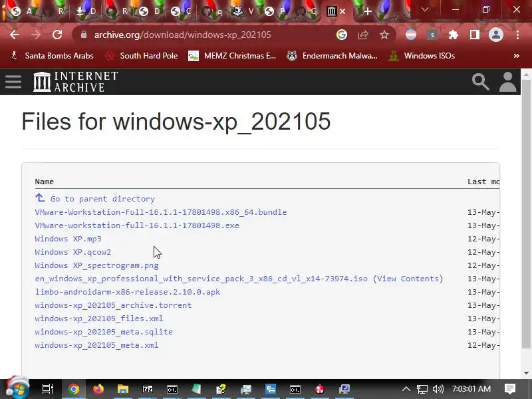
Task: Show more bookmarks chevron
Action: point(517,56)
